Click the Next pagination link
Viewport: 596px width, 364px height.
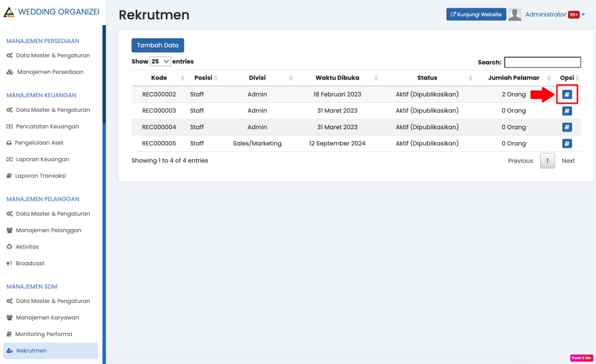point(568,160)
